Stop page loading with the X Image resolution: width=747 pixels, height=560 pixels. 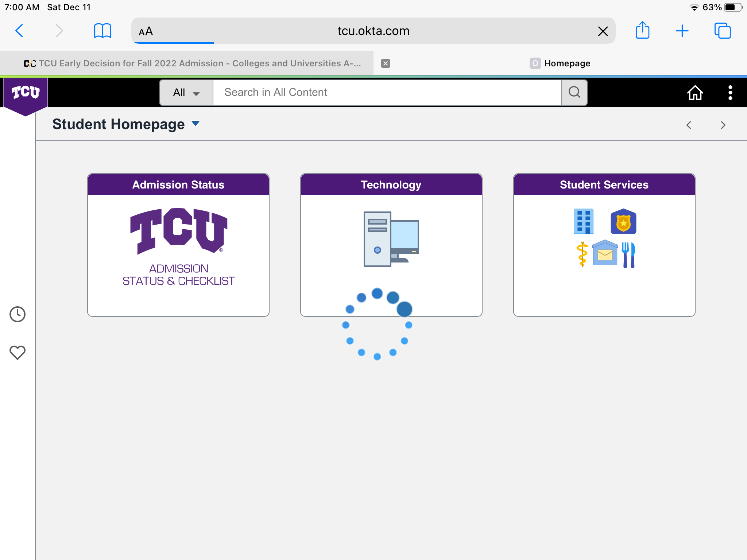[603, 31]
